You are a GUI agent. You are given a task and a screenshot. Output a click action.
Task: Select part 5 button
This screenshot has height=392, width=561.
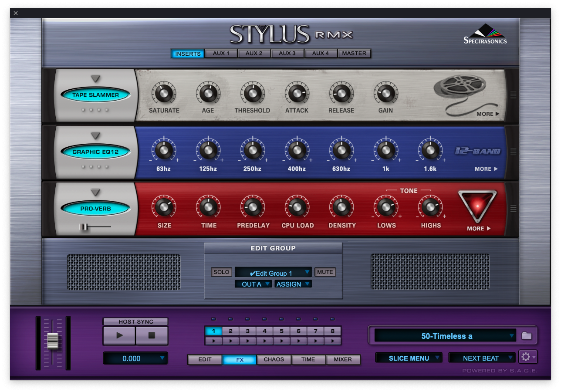pyautogui.click(x=281, y=331)
